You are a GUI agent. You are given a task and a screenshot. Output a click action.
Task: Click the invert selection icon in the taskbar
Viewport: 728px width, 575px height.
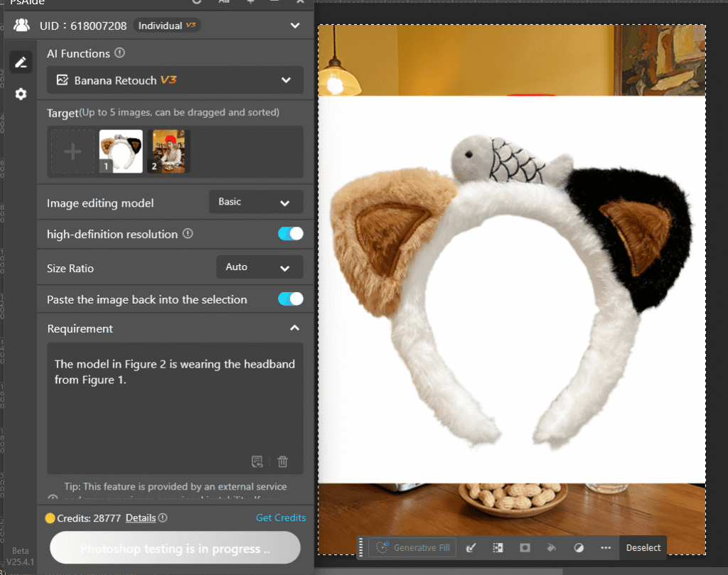[x=498, y=547]
